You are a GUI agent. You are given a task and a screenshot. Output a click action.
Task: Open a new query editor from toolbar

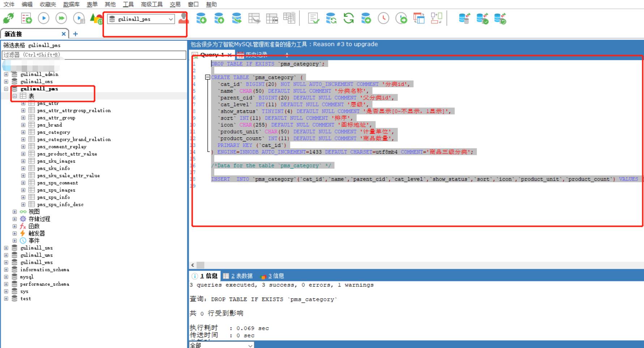point(26,18)
